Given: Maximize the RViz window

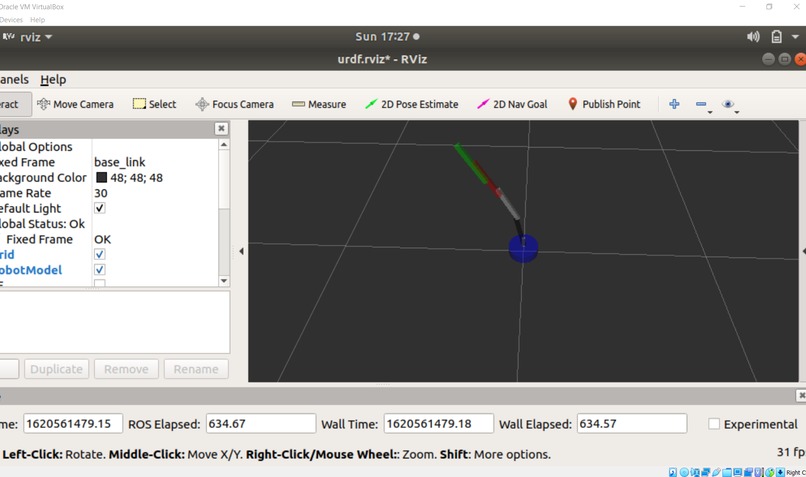Looking at the screenshot, I should click(784, 59).
